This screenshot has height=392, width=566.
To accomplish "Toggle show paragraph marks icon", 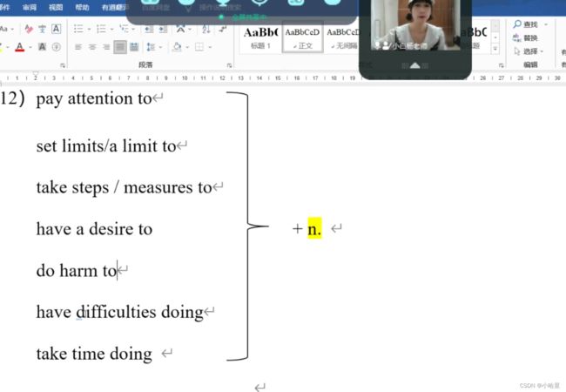I will tap(223, 29).
